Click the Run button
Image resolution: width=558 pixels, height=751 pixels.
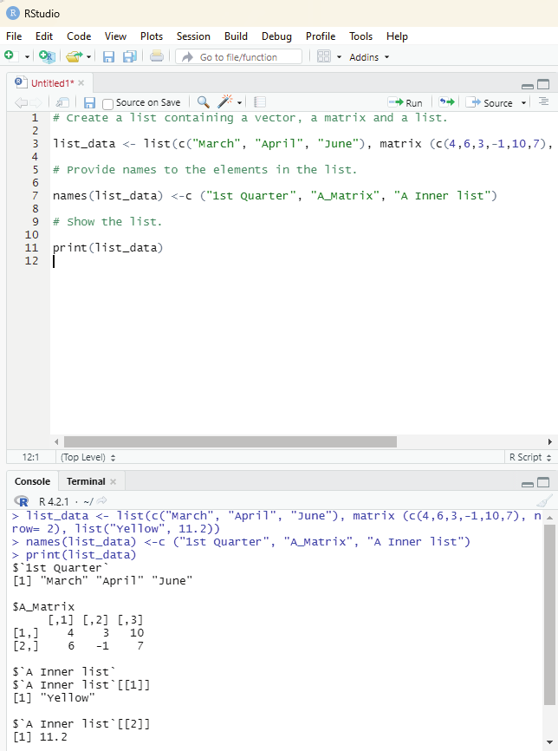(405, 103)
